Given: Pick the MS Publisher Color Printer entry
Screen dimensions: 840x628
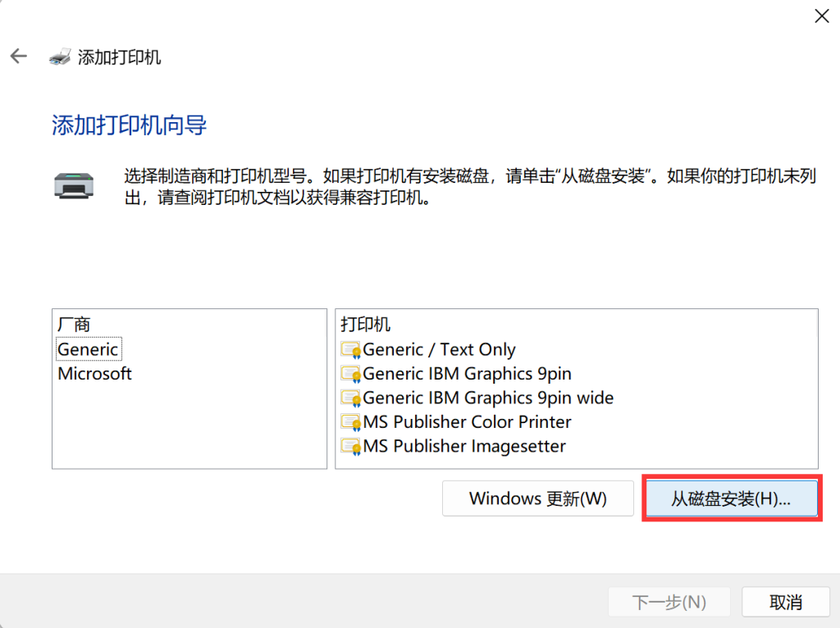Looking at the screenshot, I should (467, 422).
